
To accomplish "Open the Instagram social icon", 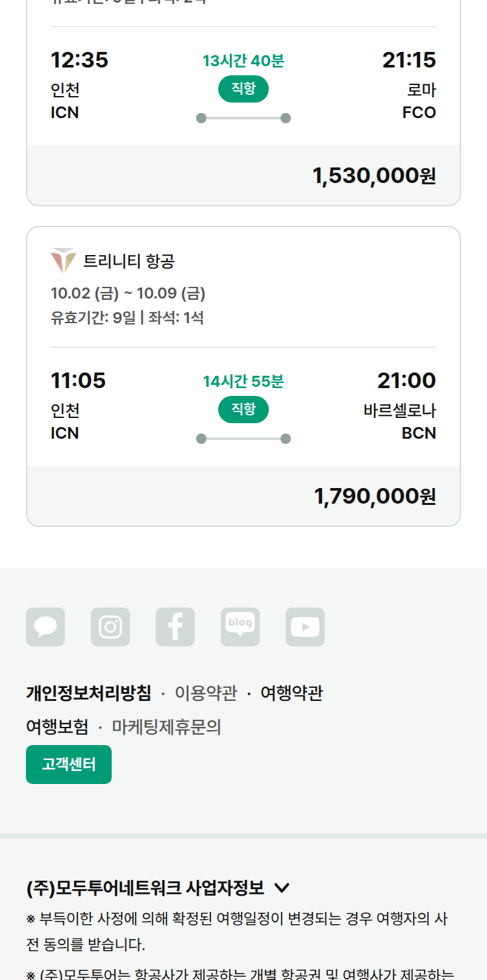I will click(x=110, y=627).
